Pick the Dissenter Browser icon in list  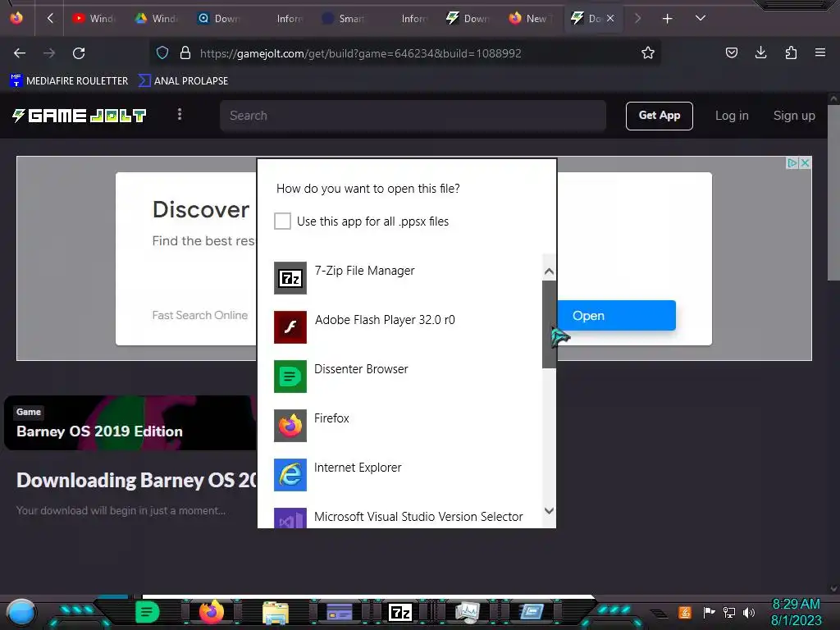(290, 377)
